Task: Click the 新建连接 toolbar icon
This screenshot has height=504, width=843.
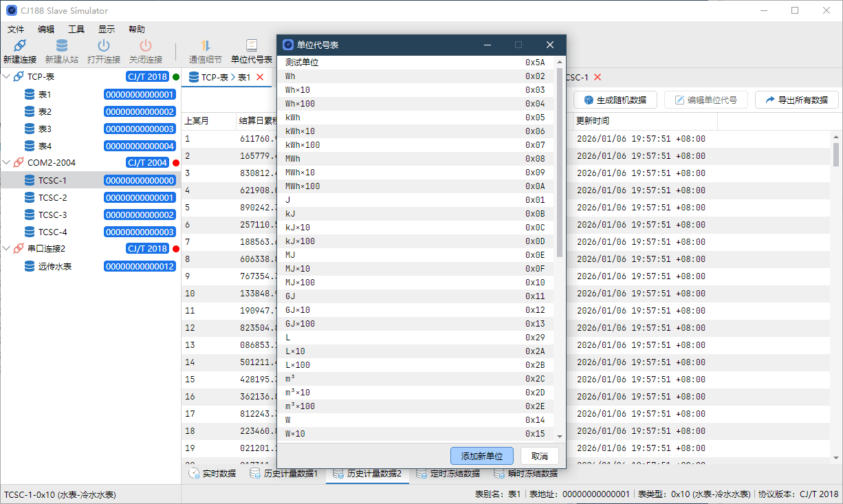Action: click(x=19, y=46)
